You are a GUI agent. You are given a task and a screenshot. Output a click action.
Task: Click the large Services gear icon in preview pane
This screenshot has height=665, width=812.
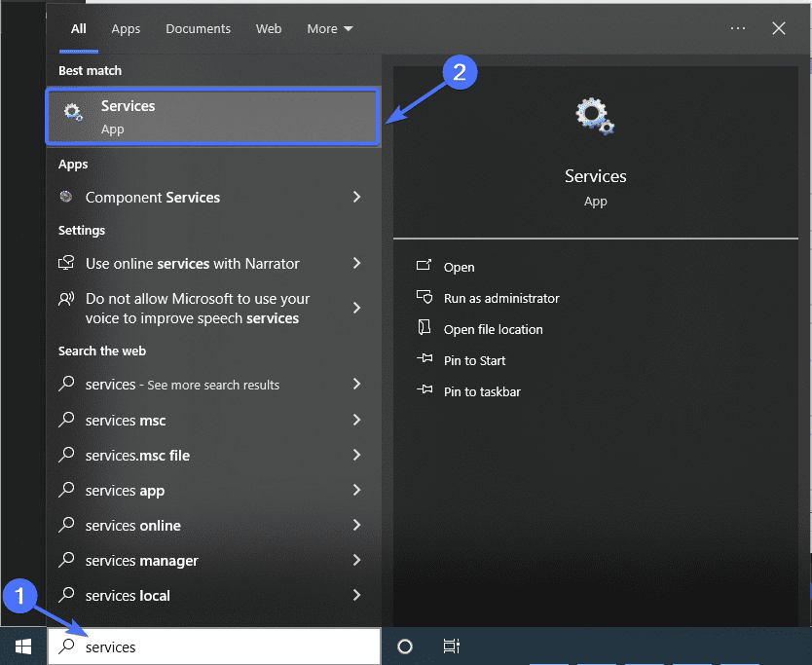click(x=595, y=116)
